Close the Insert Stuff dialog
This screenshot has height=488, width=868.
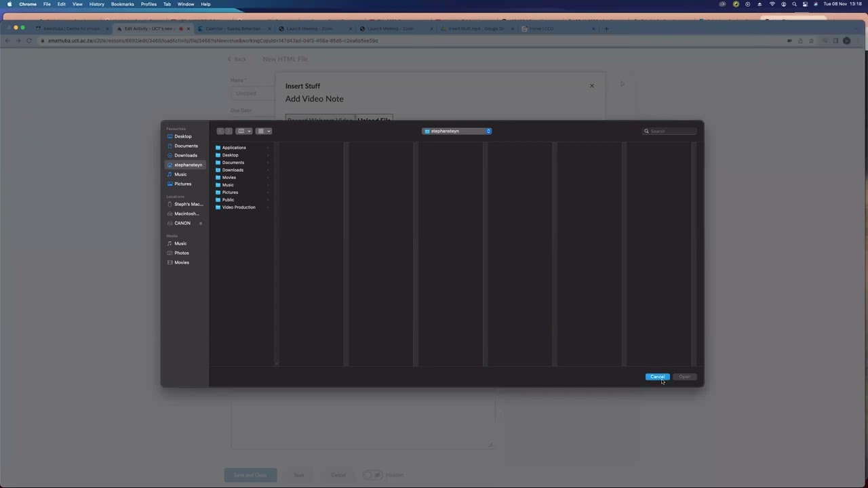coord(591,86)
